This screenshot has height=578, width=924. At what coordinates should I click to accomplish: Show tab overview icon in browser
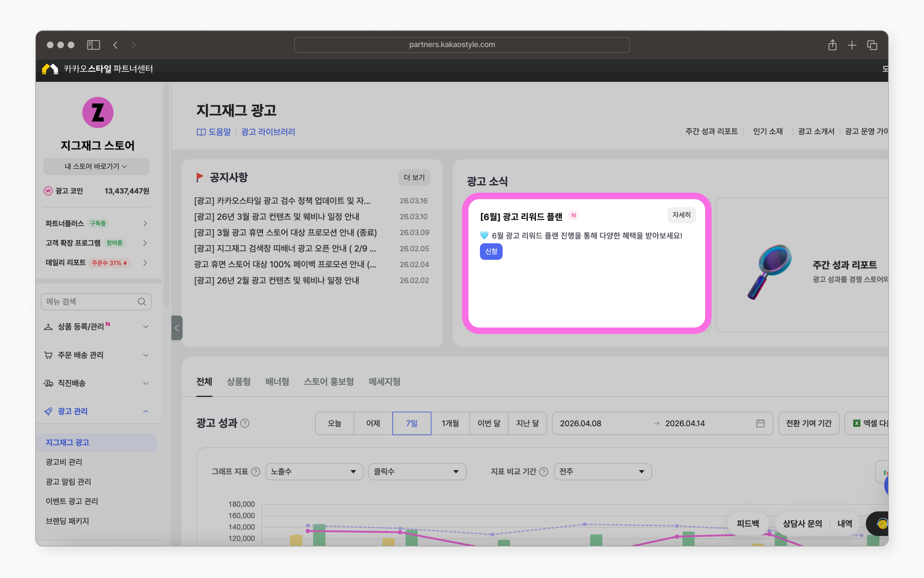pos(872,45)
